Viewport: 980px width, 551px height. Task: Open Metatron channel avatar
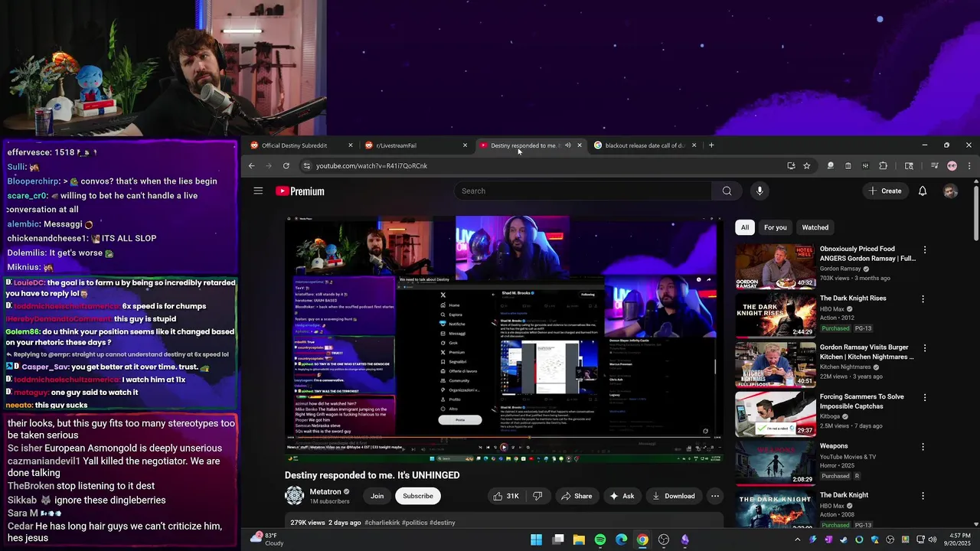coord(294,496)
